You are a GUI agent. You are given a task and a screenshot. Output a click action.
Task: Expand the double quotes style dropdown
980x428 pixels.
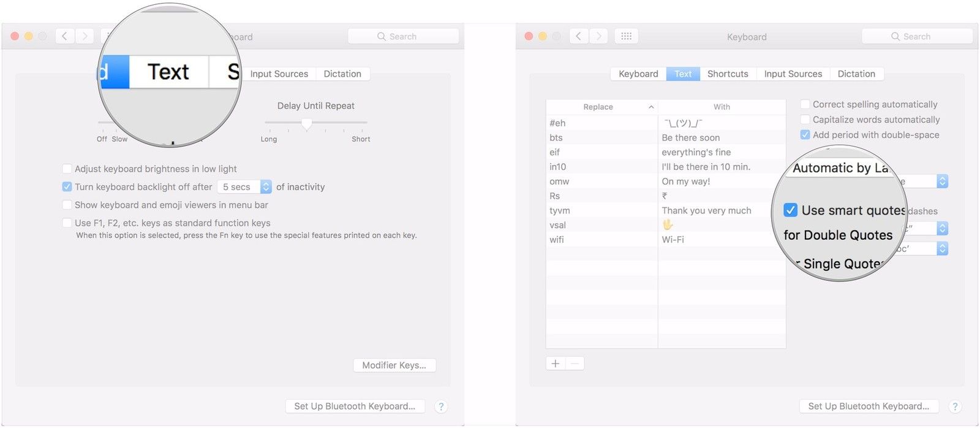(942, 229)
